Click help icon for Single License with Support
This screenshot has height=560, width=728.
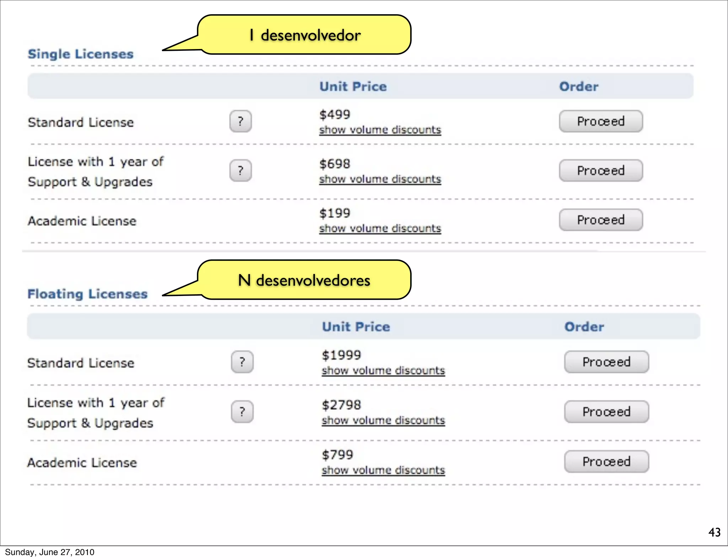(240, 171)
